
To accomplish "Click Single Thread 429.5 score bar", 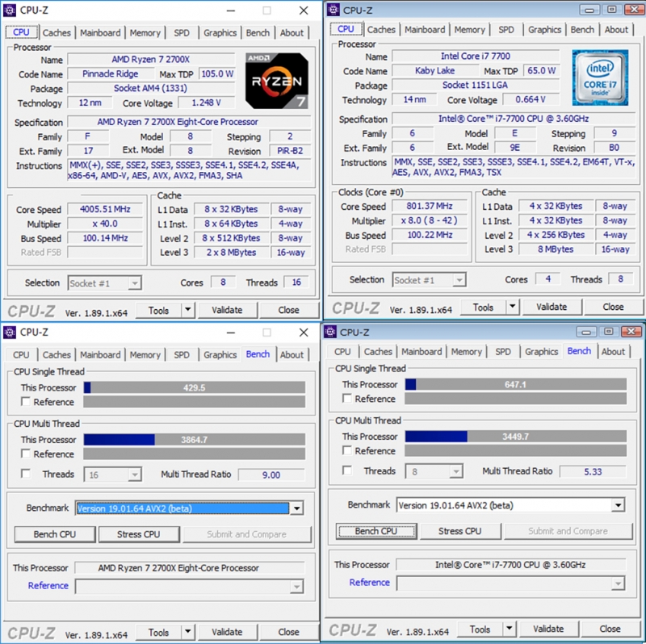I will (195, 387).
